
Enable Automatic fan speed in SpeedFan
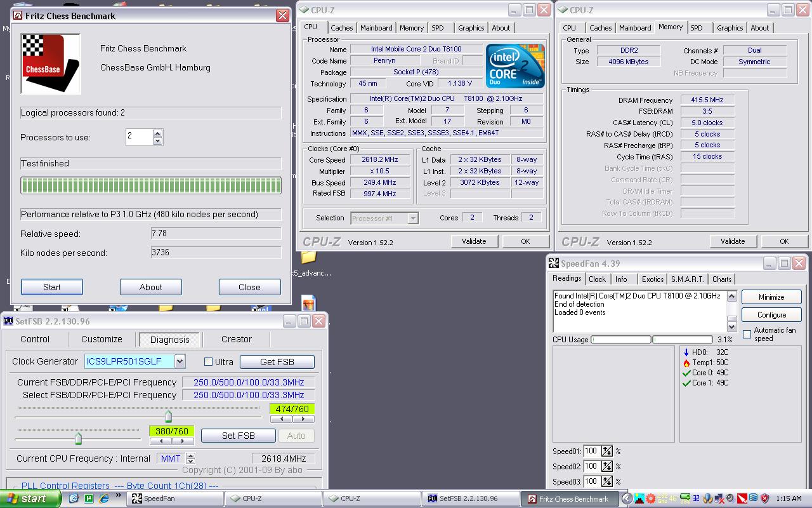pyautogui.click(x=747, y=334)
